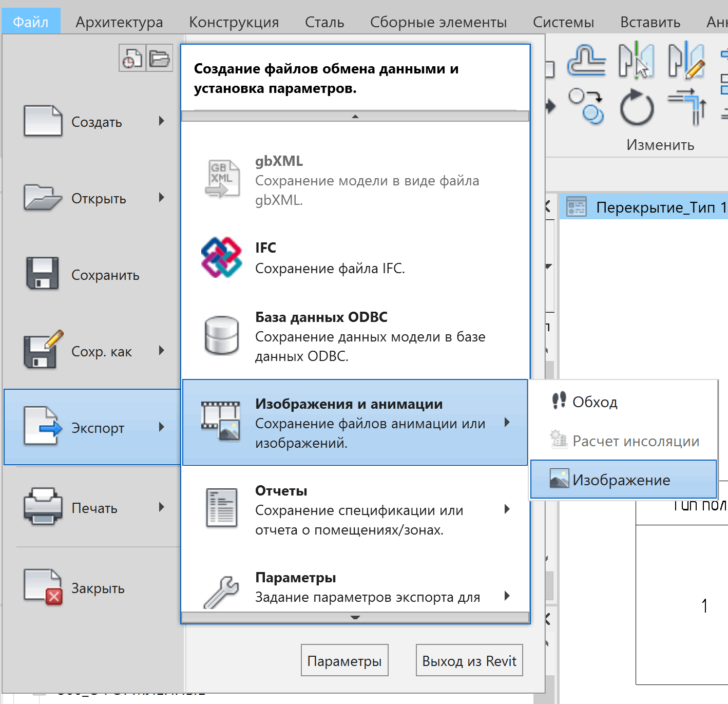Screen dimensions: 728x704
Task: Switch to the Архитектура tab
Action: (119, 22)
